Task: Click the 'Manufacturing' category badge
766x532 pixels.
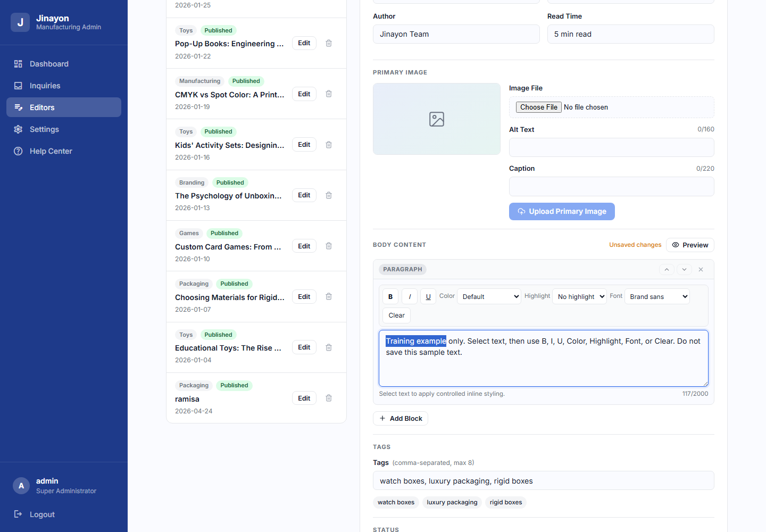Action: point(199,81)
